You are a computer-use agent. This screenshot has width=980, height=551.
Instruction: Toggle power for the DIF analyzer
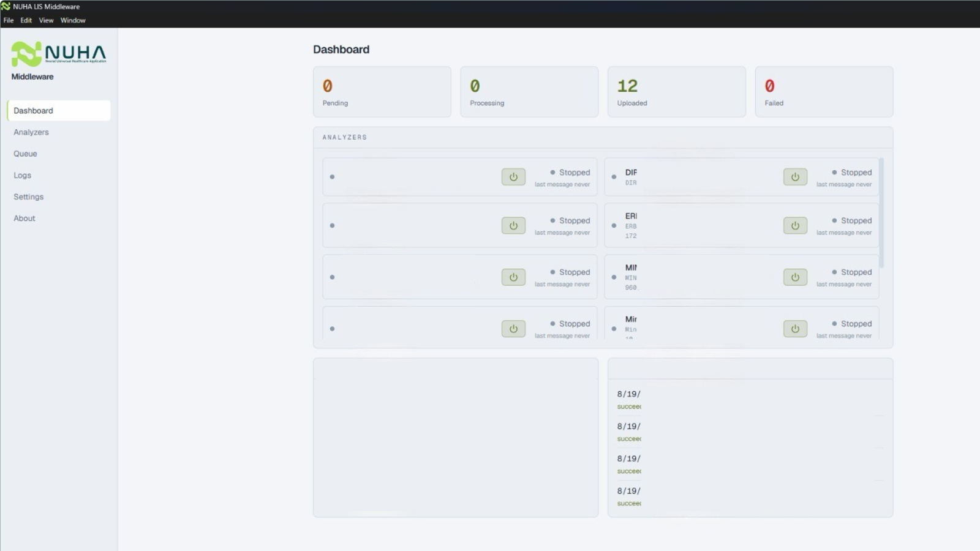(795, 177)
